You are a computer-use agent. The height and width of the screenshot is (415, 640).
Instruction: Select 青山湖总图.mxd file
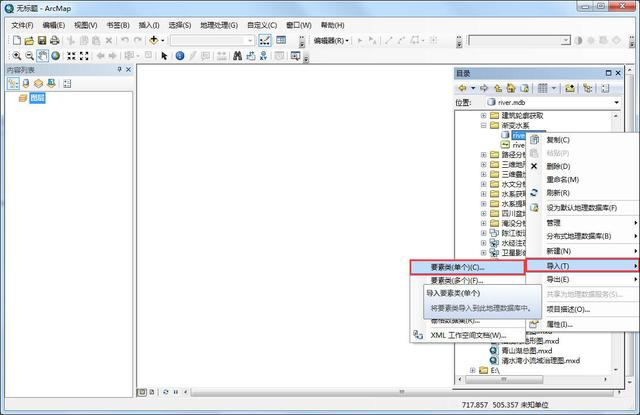(526, 351)
